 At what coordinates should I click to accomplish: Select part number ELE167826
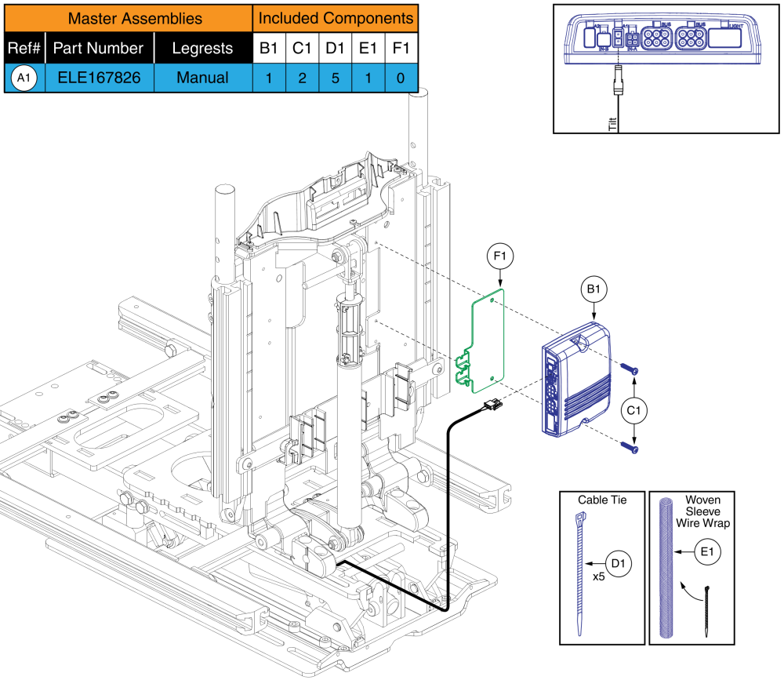pos(99,78)
